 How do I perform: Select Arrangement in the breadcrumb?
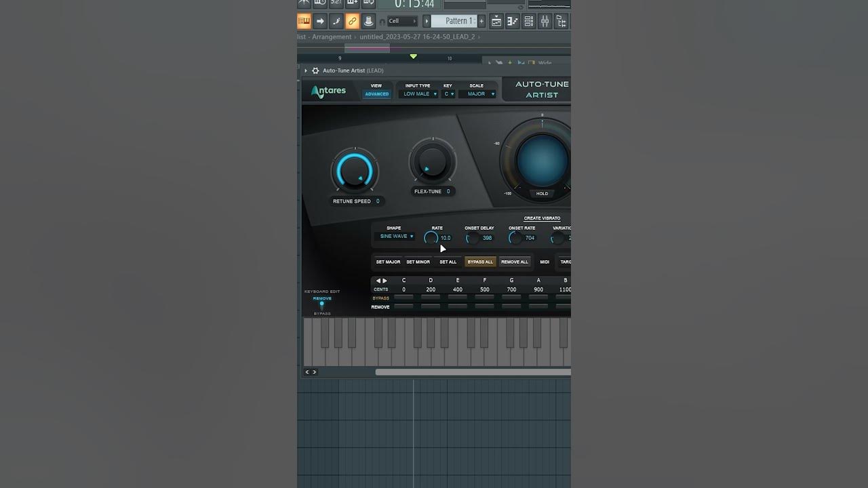point(332,37)
